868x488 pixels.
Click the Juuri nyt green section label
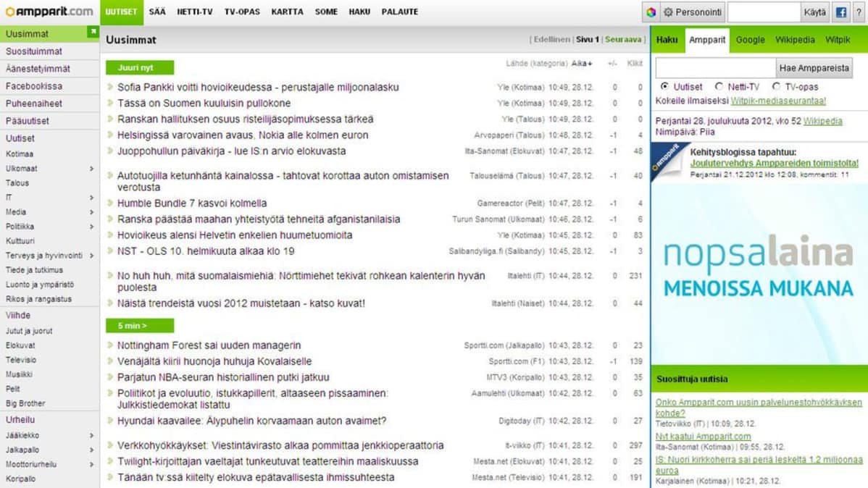coord(140,67)
